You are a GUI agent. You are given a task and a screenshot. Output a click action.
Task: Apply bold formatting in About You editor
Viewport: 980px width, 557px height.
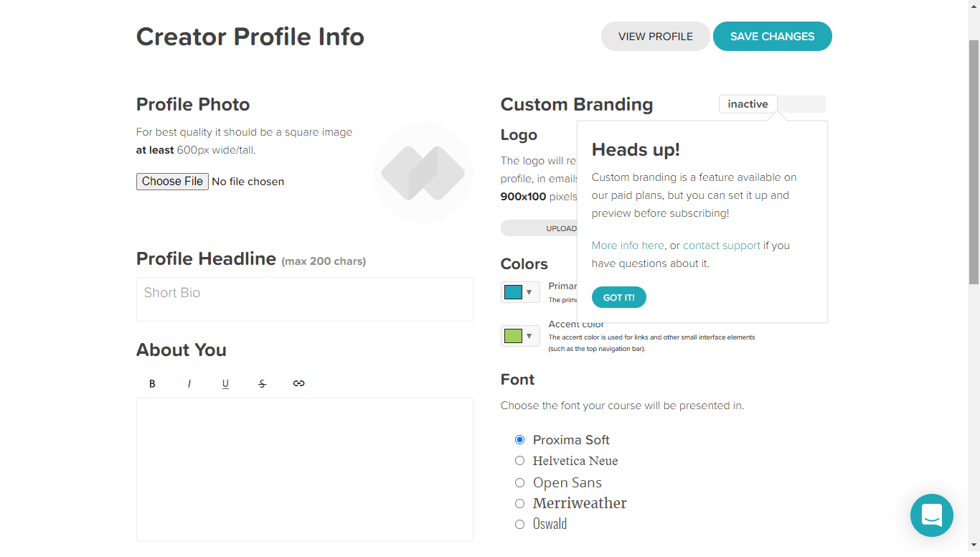coord(152,384)
